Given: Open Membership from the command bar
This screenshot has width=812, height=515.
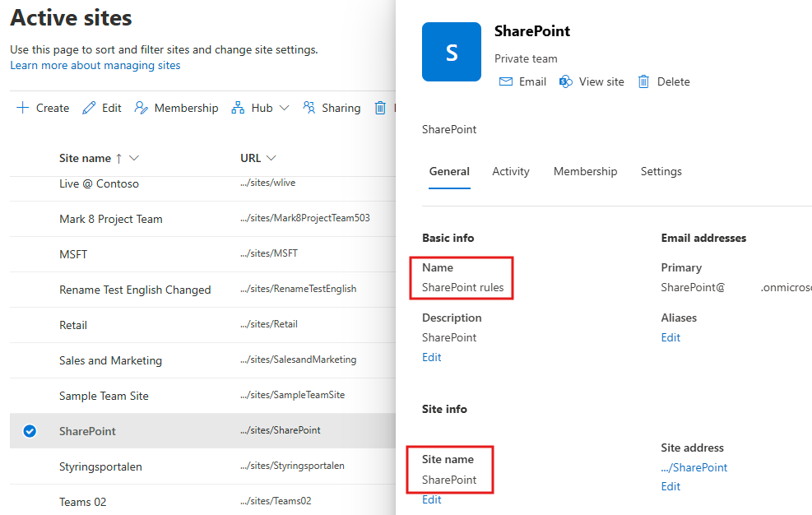Looking at the screenshot, I should point(177,108).
